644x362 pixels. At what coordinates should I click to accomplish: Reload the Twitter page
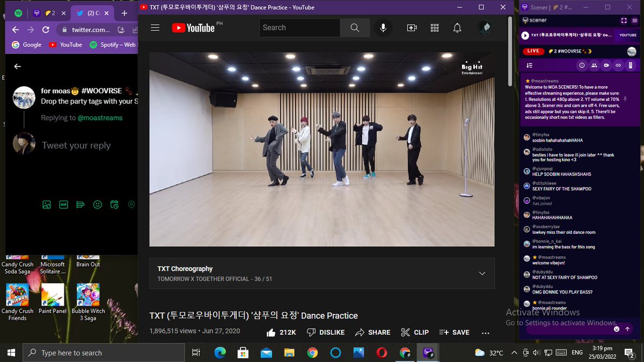click(46, 30)
